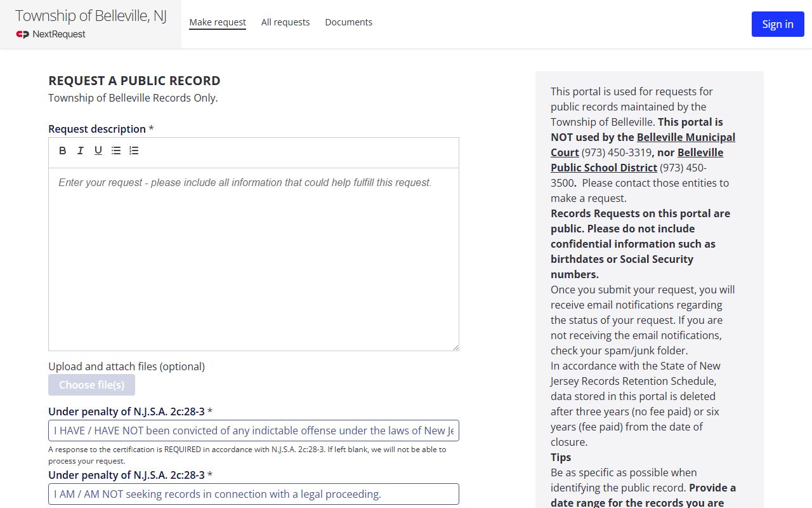Click the NextRequest logo icon

(x=23, y=34)
